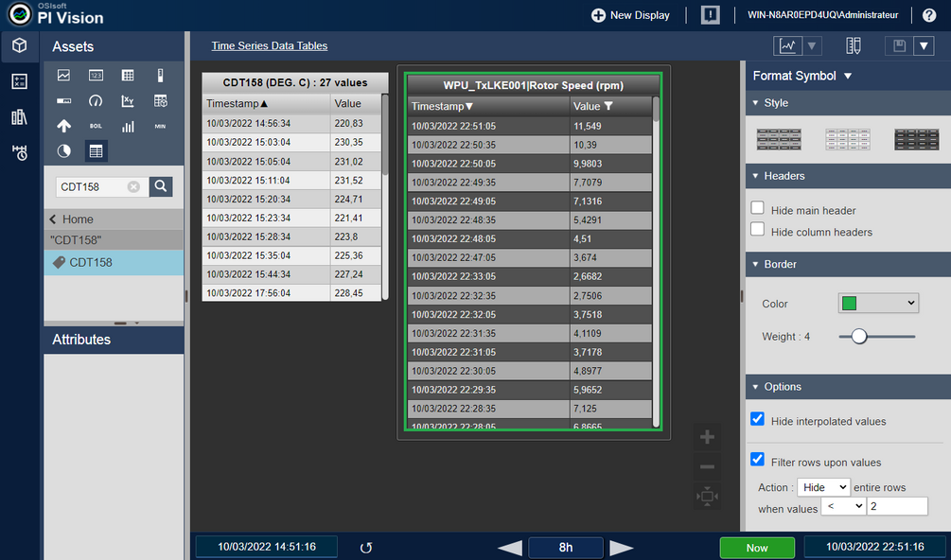The height and width of the screenshot is (560, 951).
Task: Collapse the Border section
Action: 756,264
